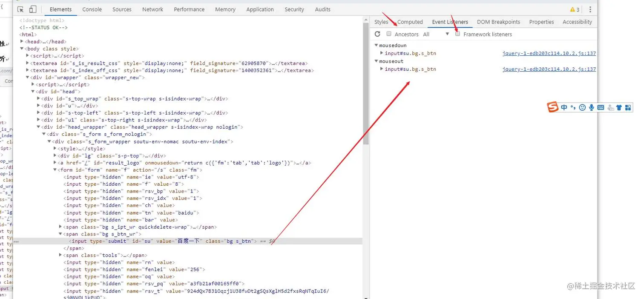644x299 pixels.
Task: Open the Audits tab
Action: coord(322,9)
